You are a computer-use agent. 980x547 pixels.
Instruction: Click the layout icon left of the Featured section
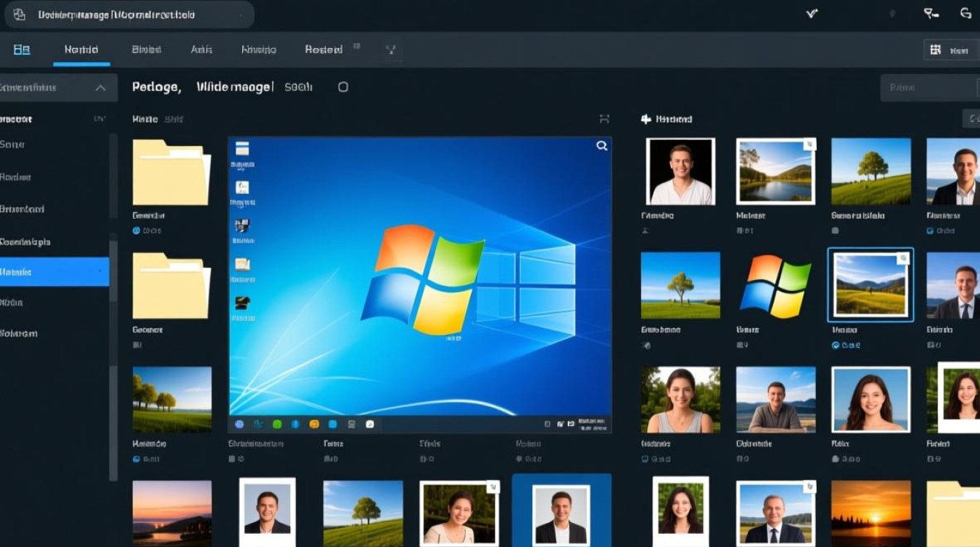click(x=604, y=118)
